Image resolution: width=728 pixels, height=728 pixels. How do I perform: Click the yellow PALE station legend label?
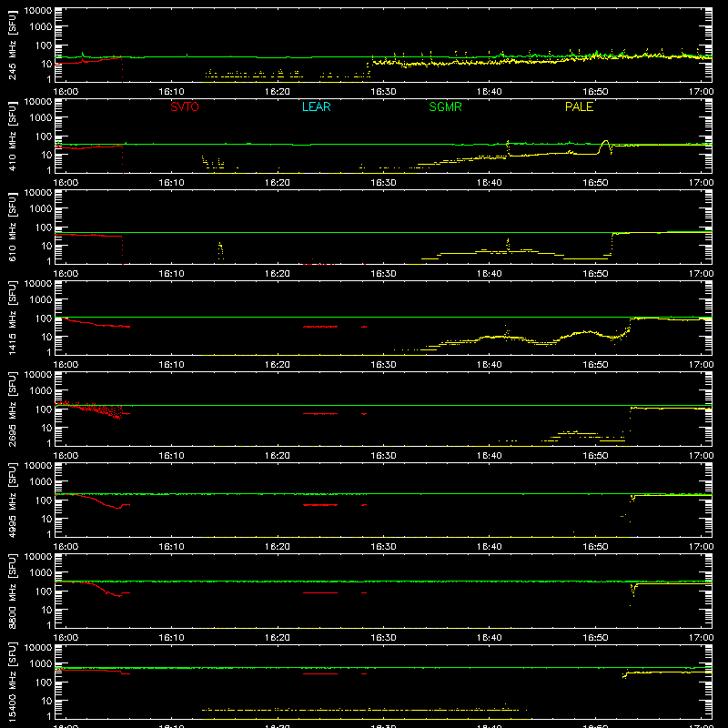tap(579, 106)
